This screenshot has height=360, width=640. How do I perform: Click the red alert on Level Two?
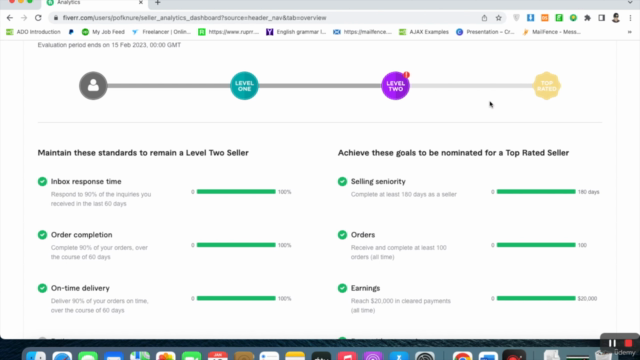[406, 75]
